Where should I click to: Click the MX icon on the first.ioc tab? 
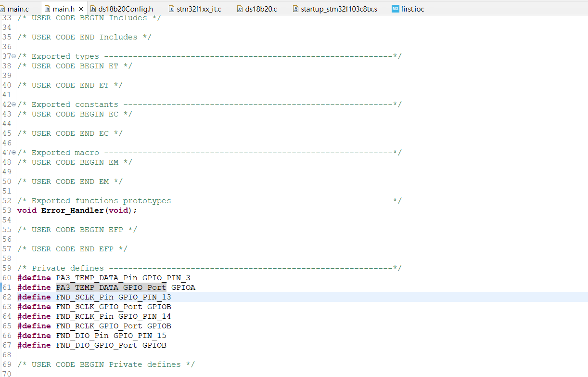[x=395, y=9]
